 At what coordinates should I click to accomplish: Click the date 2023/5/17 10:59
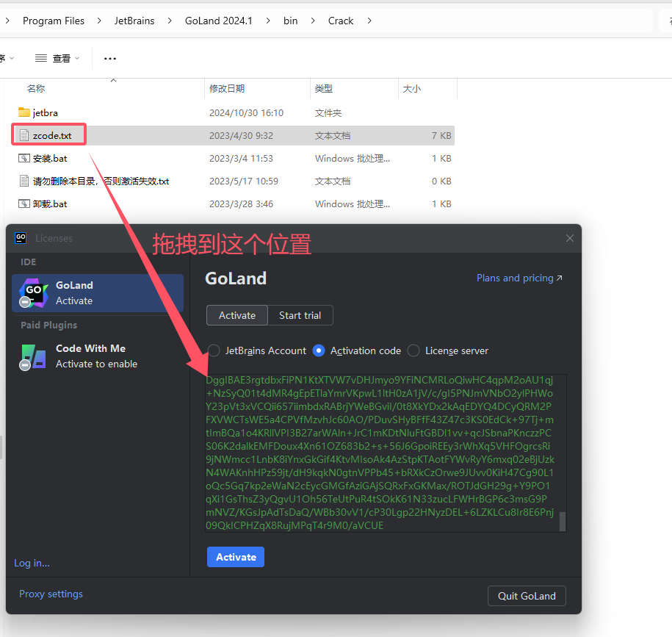[244, 181]
